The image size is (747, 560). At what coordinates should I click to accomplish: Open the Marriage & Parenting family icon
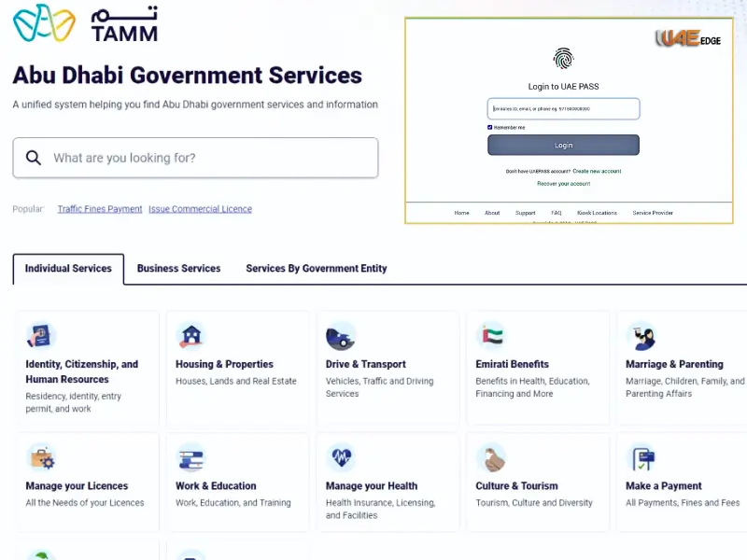click(641, 336)
